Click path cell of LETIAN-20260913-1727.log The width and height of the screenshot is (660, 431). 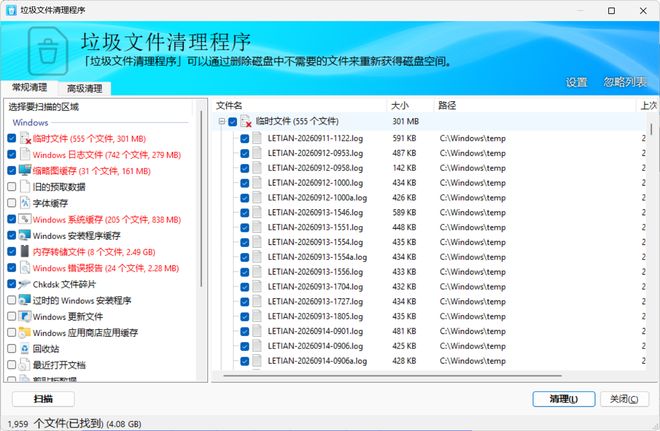coord(473,301)
